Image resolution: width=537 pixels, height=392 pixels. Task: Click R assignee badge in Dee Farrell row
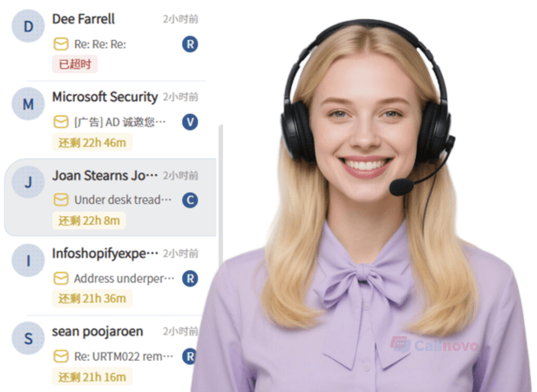pos(190,44)
